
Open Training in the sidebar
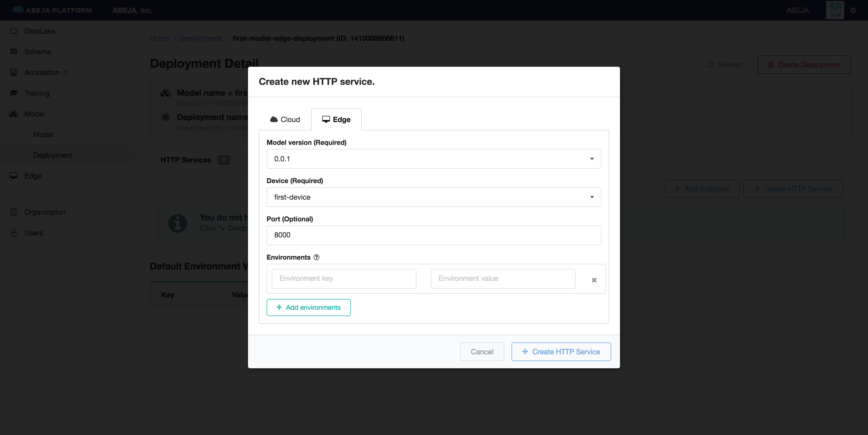click(37, 93)
